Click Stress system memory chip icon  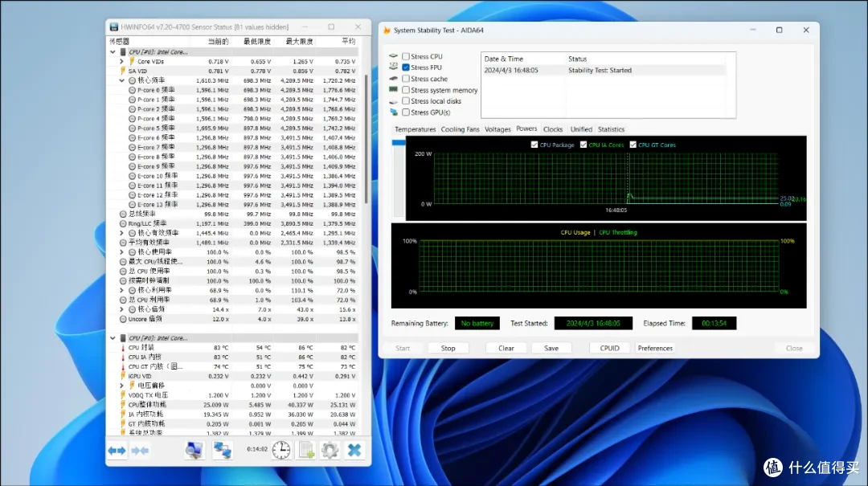click(x=394, y=90)
